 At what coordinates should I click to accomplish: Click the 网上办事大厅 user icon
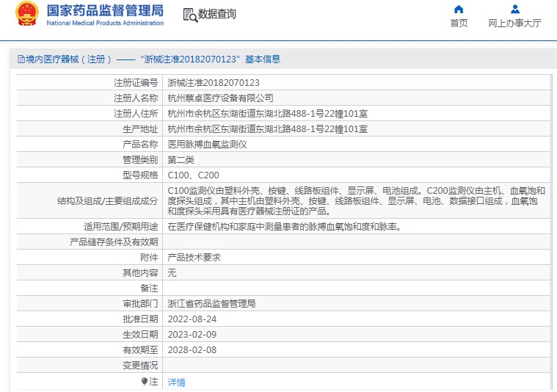tap(515, 9)
